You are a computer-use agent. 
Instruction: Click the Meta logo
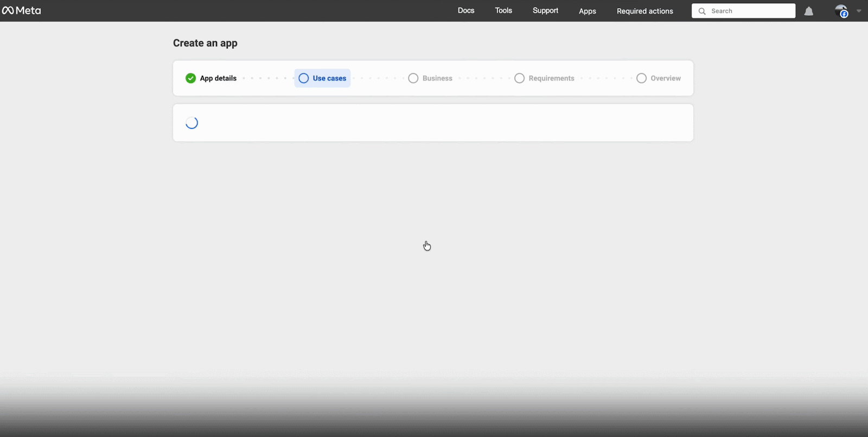coord(22,10)
